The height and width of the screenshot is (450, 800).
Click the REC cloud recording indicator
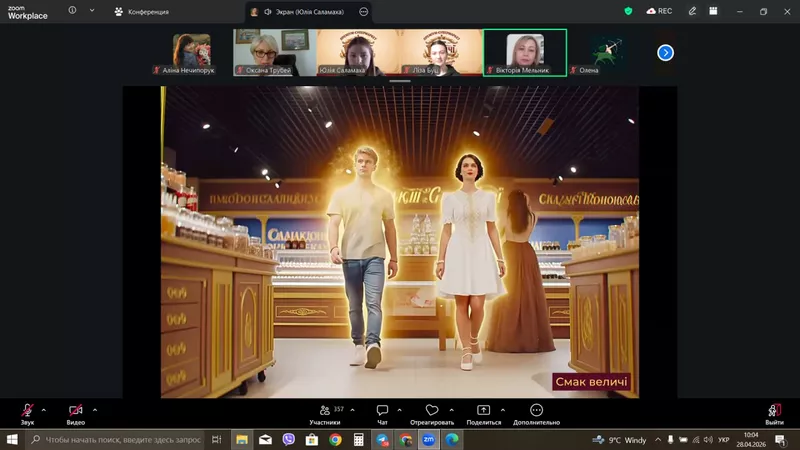click(659, 11)
